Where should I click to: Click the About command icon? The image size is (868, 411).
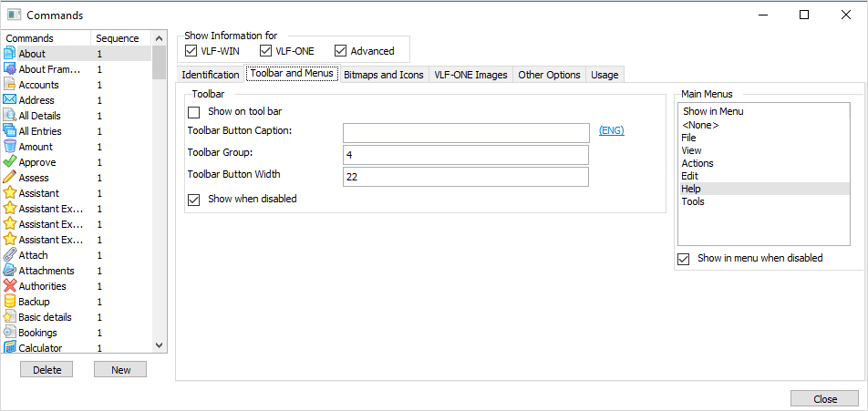click(x=10, y=54)
